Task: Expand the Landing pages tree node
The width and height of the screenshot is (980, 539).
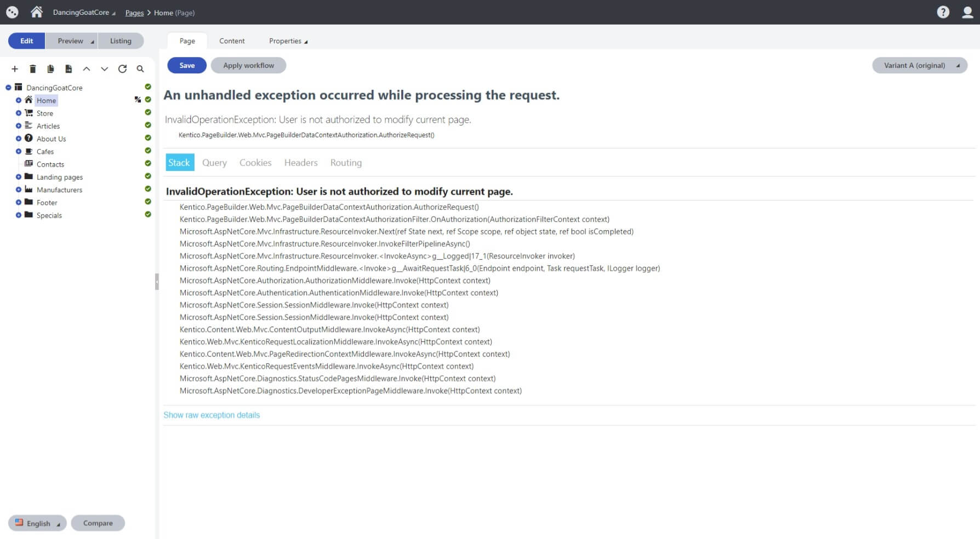Action: click(19, 177)
